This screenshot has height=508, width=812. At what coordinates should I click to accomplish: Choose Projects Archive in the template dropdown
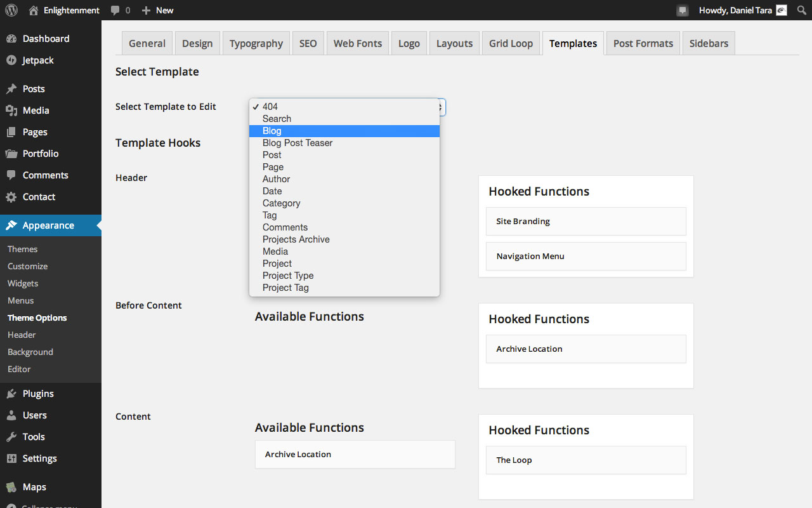(344, 239)
